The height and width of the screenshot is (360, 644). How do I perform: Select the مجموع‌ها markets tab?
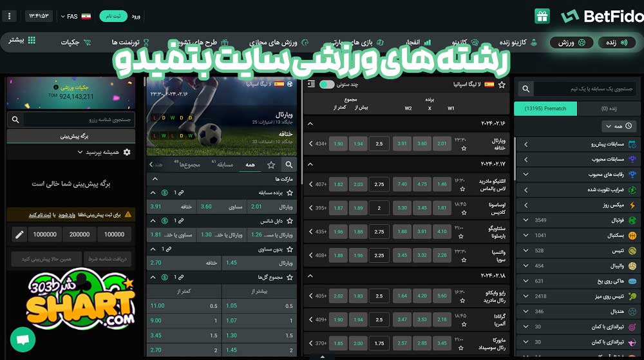(x=187, y=165)
